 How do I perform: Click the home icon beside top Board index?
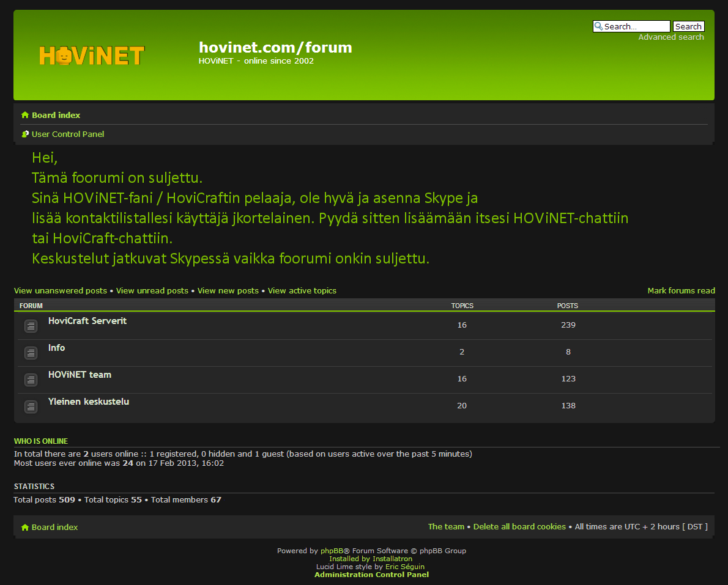click(25, 115)
